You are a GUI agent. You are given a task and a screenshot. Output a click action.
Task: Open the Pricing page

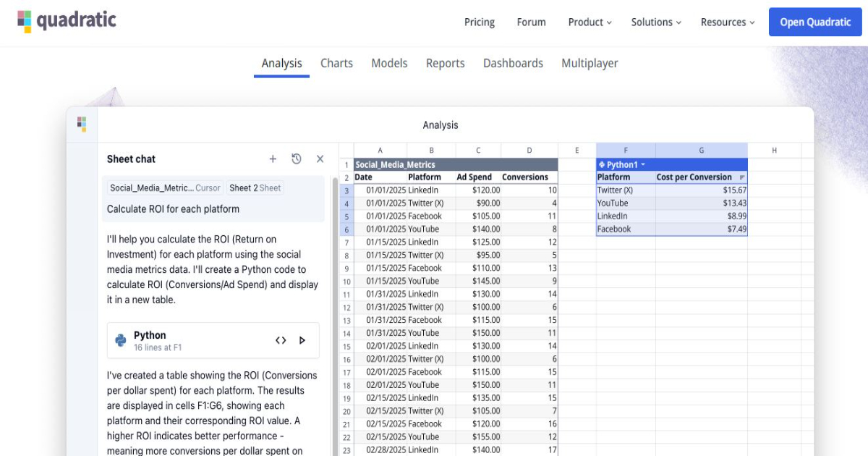[x=480, y=22]
